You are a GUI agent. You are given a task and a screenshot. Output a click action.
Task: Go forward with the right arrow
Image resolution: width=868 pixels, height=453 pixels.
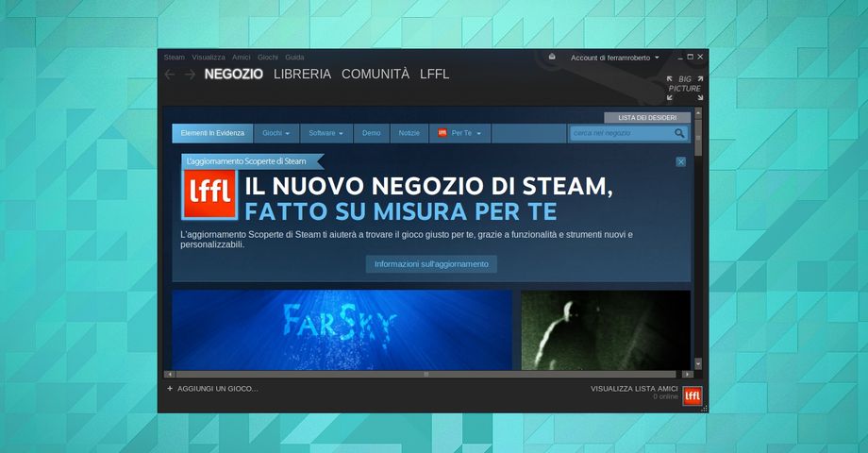click(190, 75)
